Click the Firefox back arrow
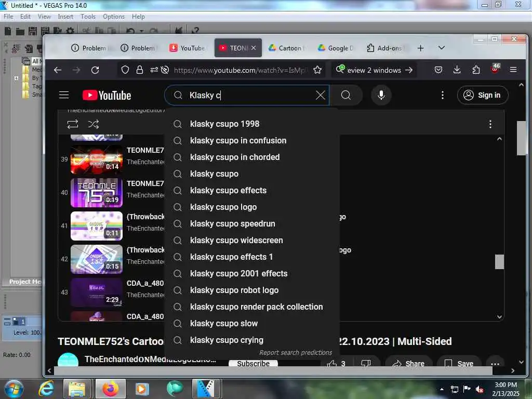Image resolution: width=532 pixels, height=399 pixels. 58,70
